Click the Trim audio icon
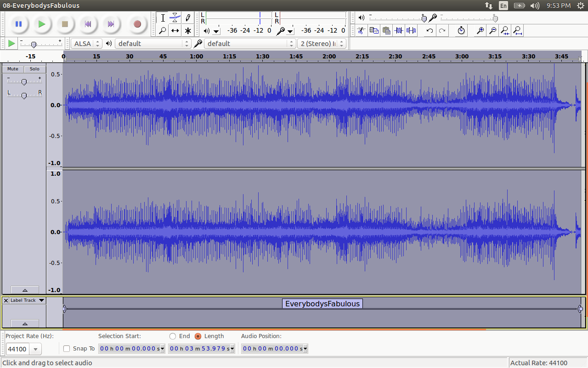Screen dimensions: 588x368 [x=399, y=31]
